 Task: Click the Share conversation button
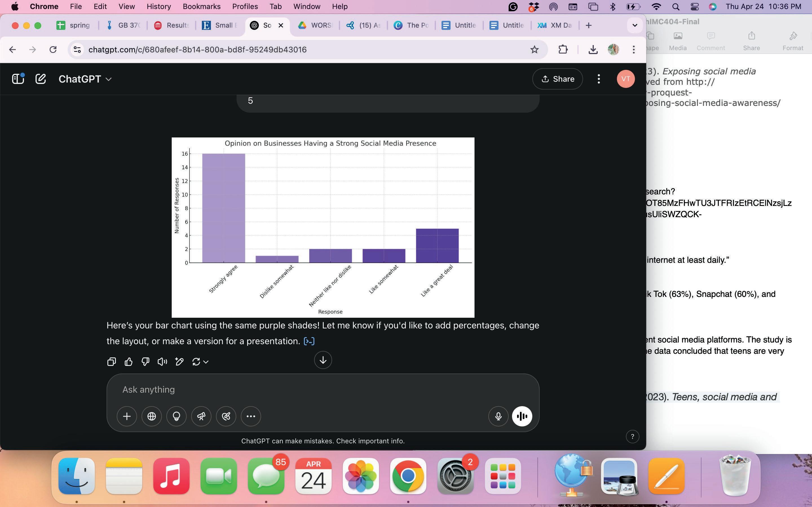click(557, 79)
